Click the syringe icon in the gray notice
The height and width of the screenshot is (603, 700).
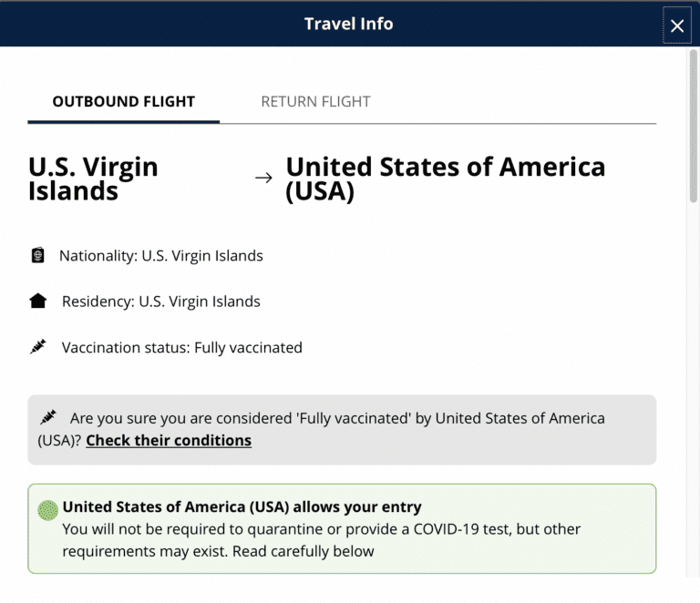(48, 417)
